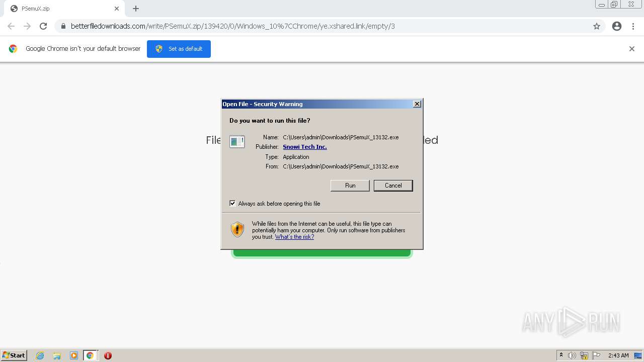Open the Snowi Tech Inc. publisher link
The width and height of the screenshot is (644, 362).
(x=305, y=147)
